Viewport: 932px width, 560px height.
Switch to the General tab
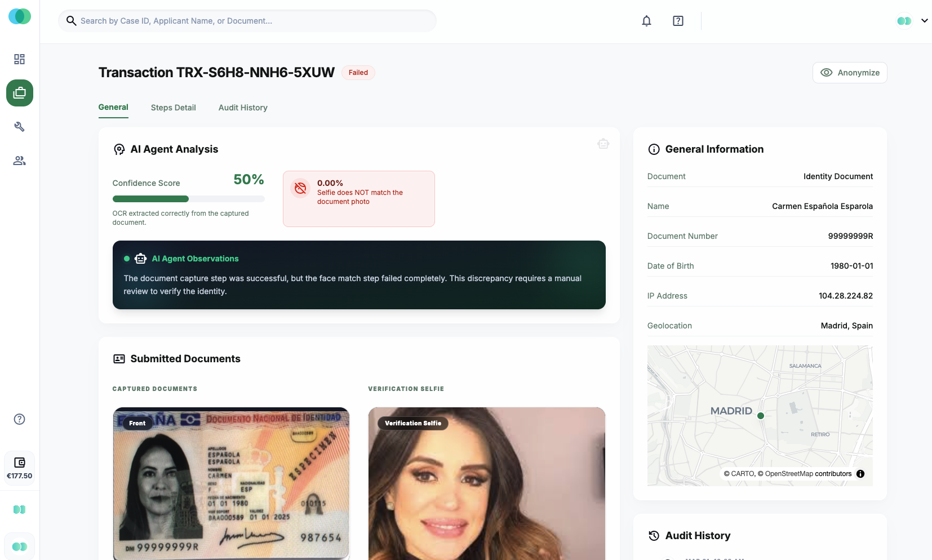click(113, 107)
